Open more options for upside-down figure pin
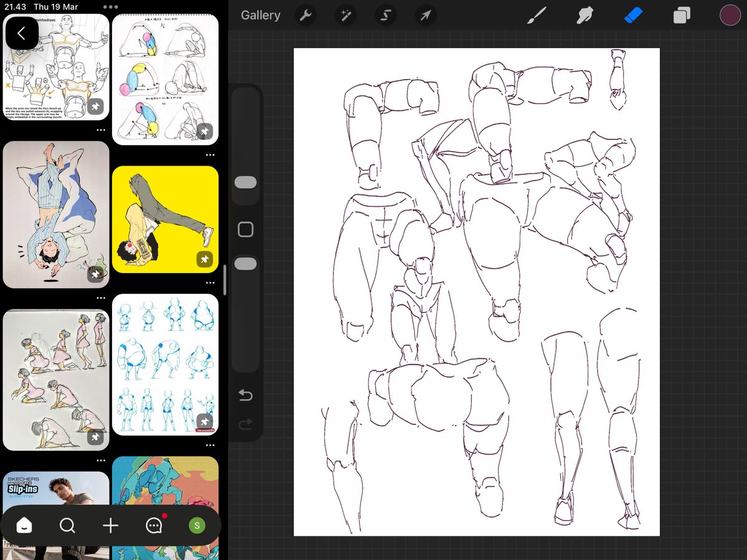This screenshot has width=747, height=560. pos(101,298)
